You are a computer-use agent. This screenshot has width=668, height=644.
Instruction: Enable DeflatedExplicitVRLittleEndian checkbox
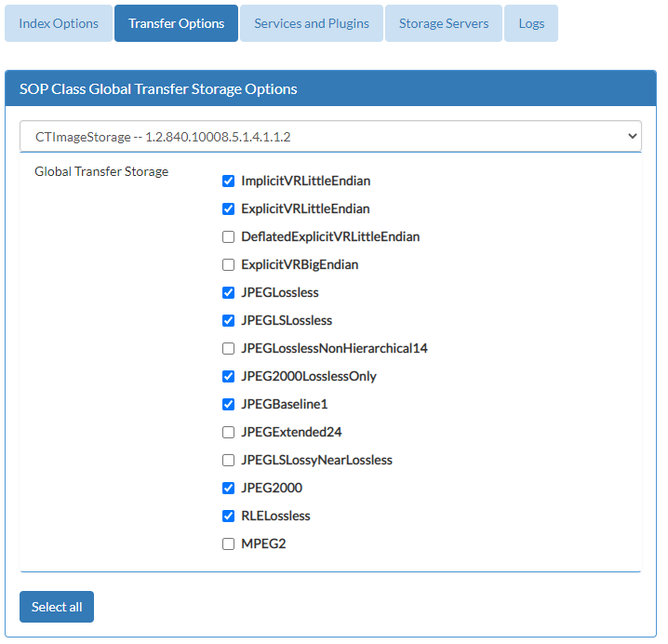point(228,237)
